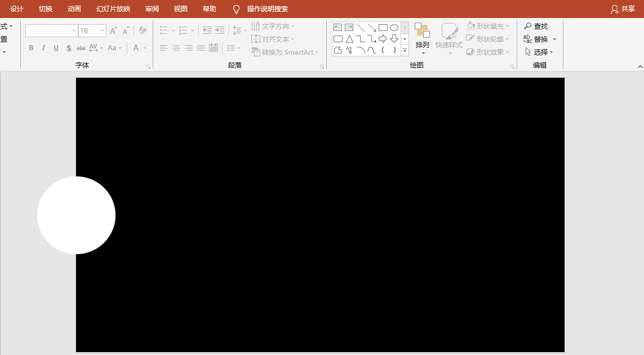Open the 动画 tab
644x355 pixels.
coord(74,9)
